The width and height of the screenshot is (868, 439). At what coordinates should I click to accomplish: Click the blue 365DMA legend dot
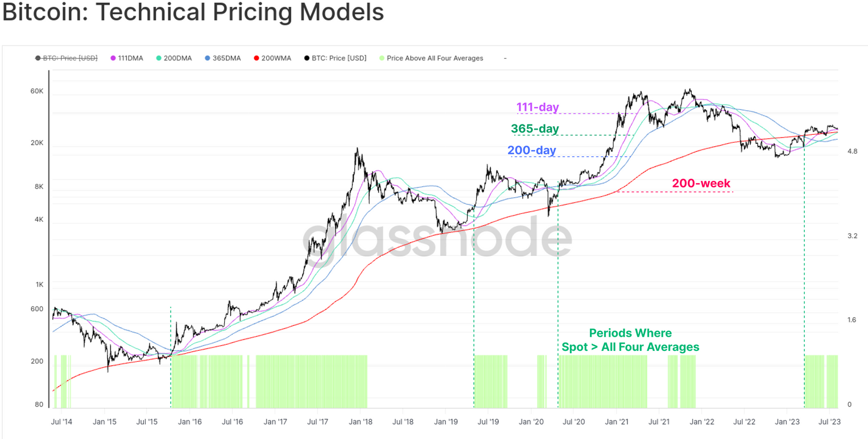click(x=208, y=58)
